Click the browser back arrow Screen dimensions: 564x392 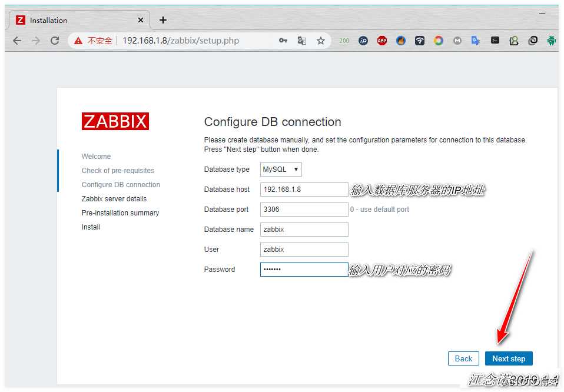[x=17, y=41]
